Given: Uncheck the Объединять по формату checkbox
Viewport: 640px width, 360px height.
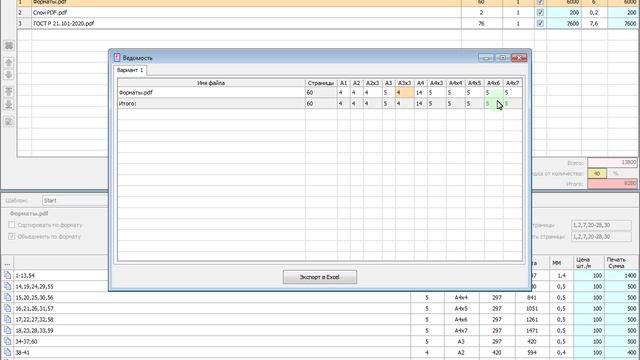Looking at the screenshot, I should click(x=12, y=236).
